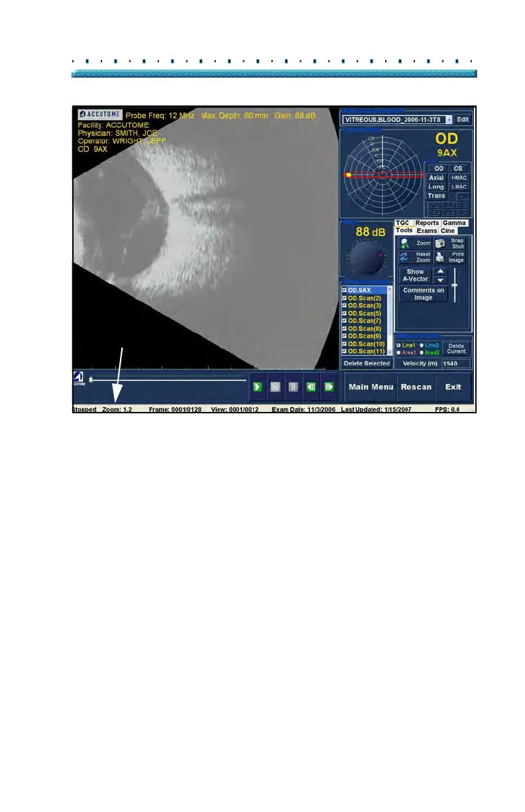Open the Gamma tab

(455, 224)
